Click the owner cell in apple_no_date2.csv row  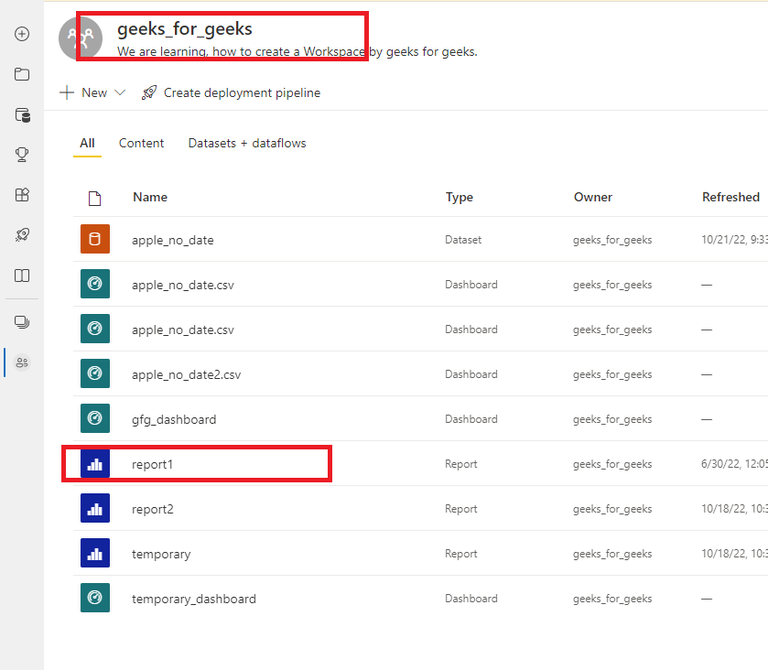point(612,374)
